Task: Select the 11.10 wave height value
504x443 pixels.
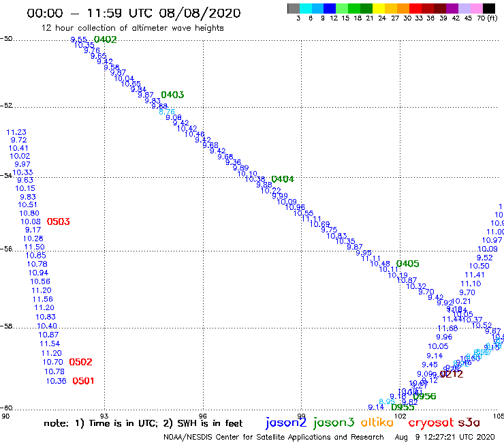Action: coord(471,284)
